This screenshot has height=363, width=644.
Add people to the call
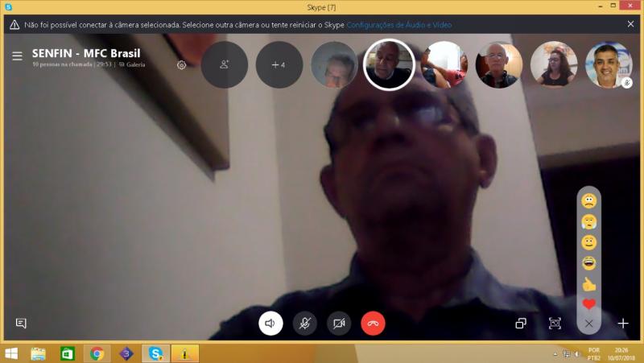click(x=224, y=64)
